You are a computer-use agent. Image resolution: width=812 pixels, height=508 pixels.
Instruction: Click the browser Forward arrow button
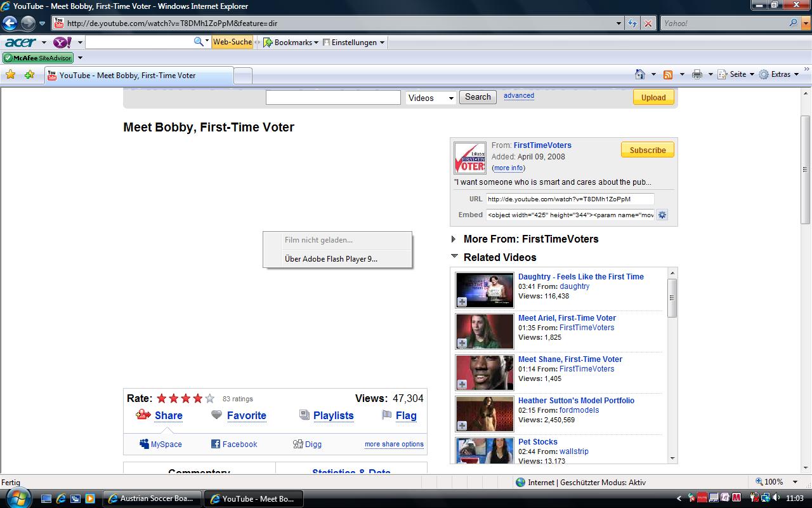(28, 23)
